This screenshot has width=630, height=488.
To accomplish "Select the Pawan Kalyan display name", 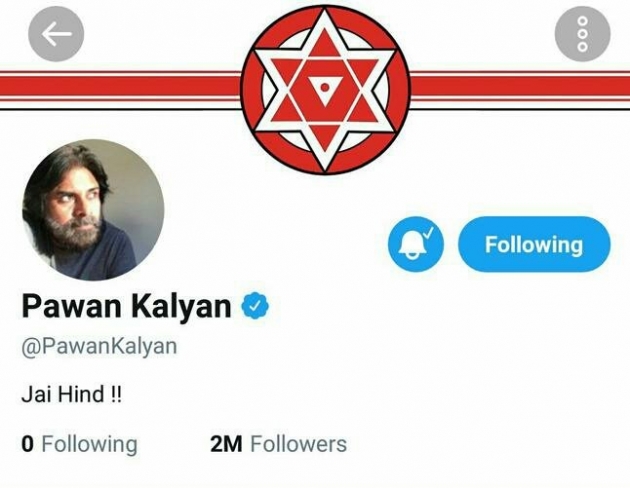I will click(x=126, y=307).
